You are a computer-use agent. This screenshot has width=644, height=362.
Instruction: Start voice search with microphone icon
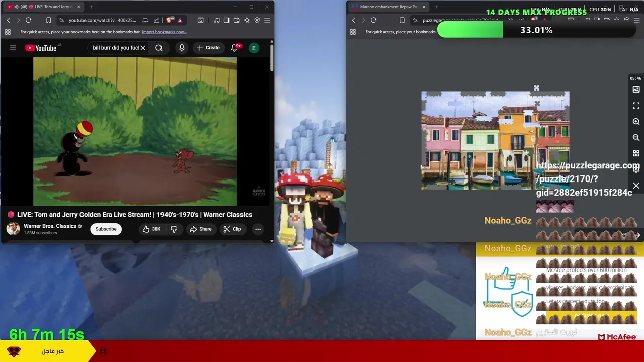[x=182, y=48]
